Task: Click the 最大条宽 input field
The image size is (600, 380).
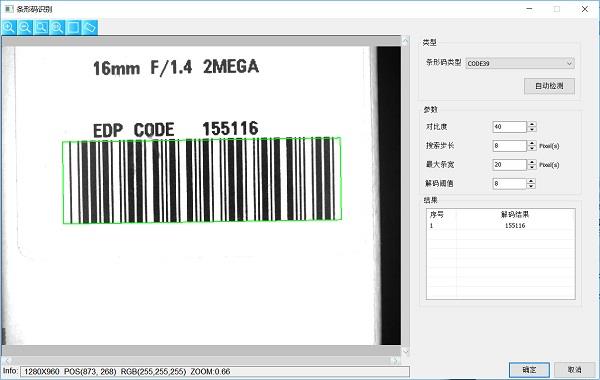Action: tap(510, 165)
